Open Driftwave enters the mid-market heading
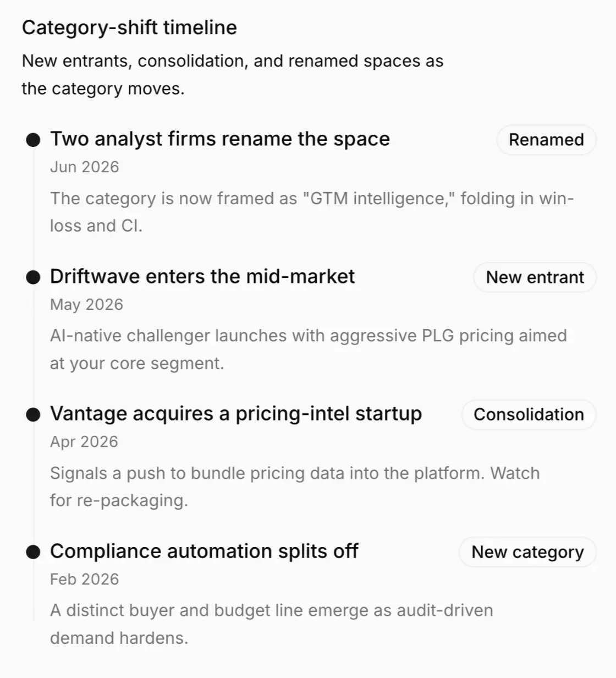 pos(202,276)
